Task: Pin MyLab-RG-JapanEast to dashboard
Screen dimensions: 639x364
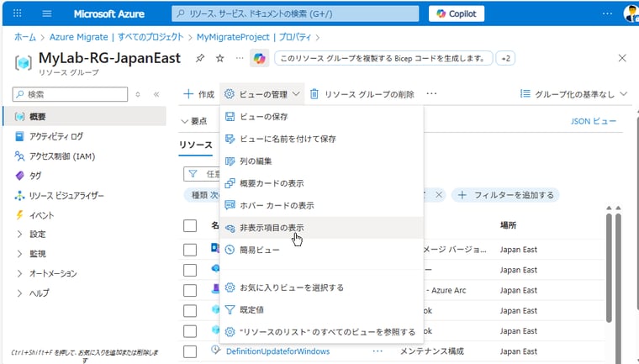Action: pos(200,58)
